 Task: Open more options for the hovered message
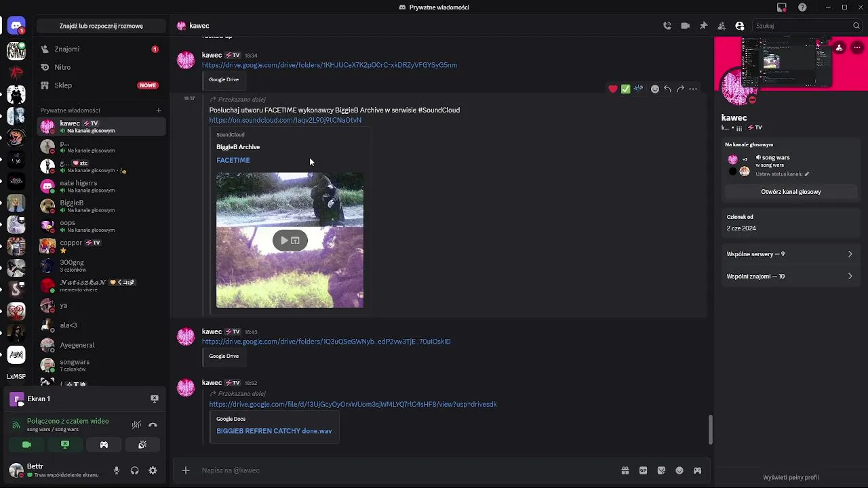(x=693, y=89)
